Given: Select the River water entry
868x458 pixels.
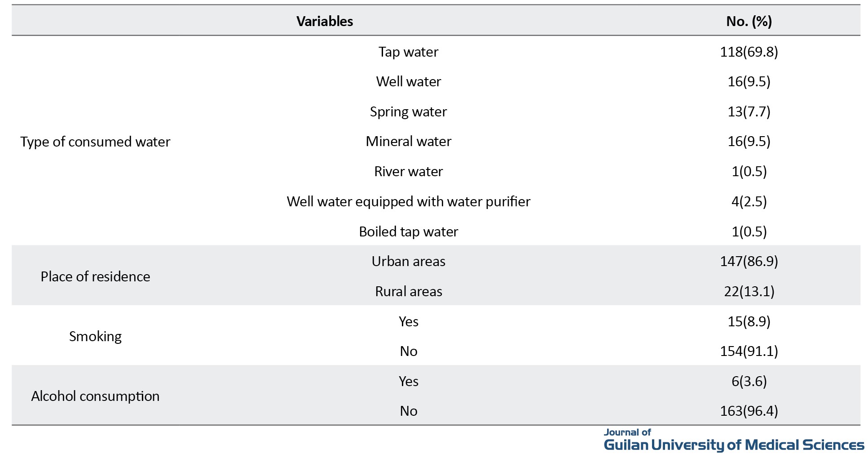Looking at the screenshot, I should click(408, 171).
